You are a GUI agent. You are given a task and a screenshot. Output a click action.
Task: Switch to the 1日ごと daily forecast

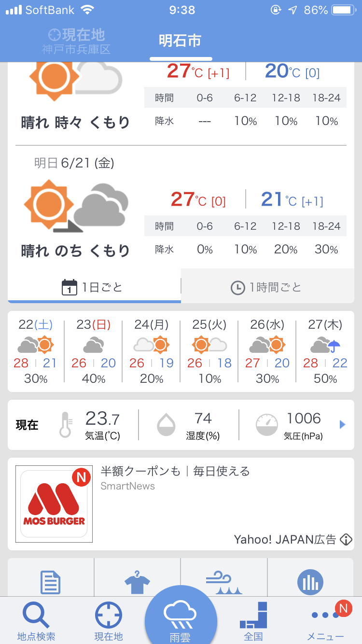pyautogui.click(x=94, y=288)
